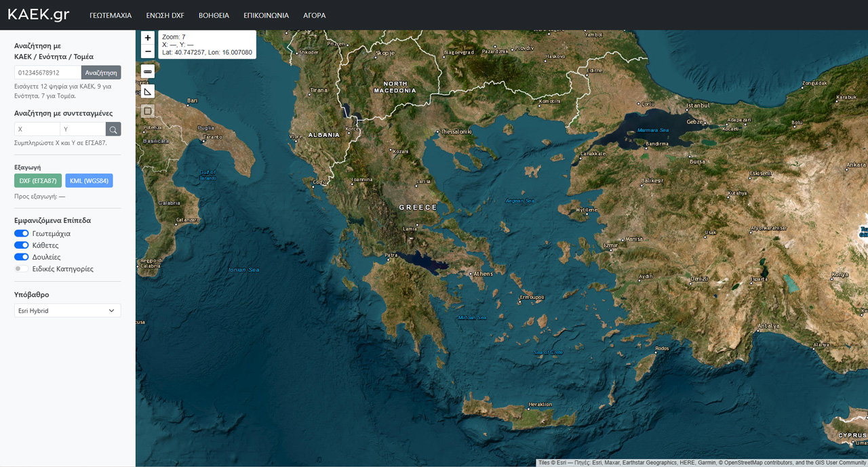Click the KAEK.gr logo
This screenshot has height=467, width=868.
click(x=38, y=14)
